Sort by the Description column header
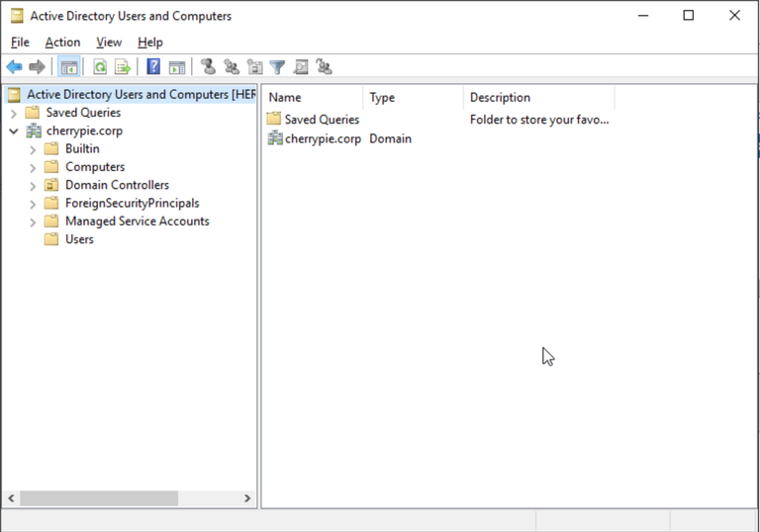Screen dimensions: 760x532 539,97
